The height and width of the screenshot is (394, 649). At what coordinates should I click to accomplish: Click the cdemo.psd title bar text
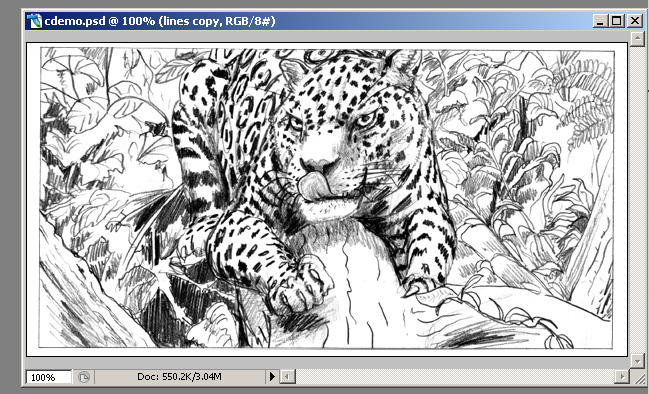tap(160, 21)
